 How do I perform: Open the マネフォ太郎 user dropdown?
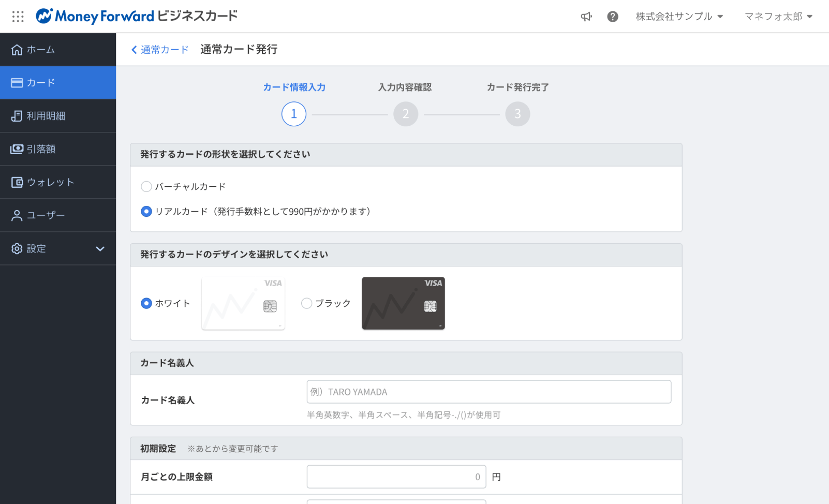[778, 17]
